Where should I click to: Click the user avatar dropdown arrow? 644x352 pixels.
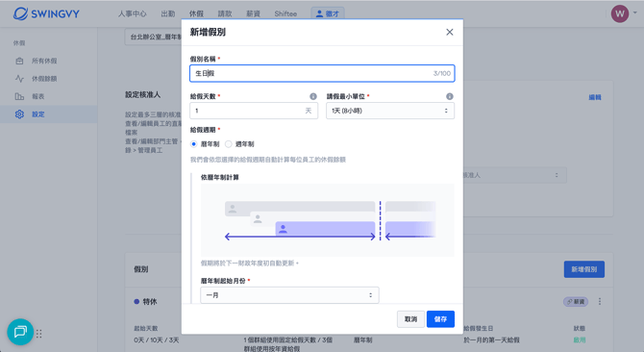pos(635,13)
